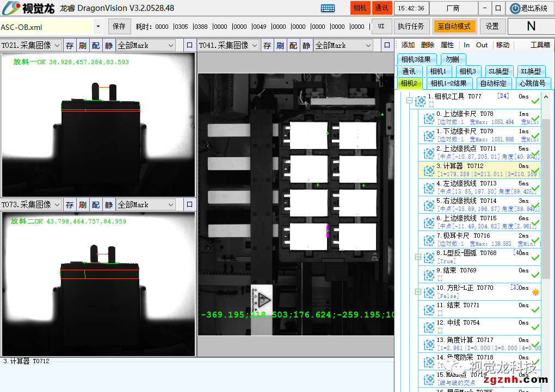
Task: Click the 静 icon in T021 panel
Action: [109, 46]
